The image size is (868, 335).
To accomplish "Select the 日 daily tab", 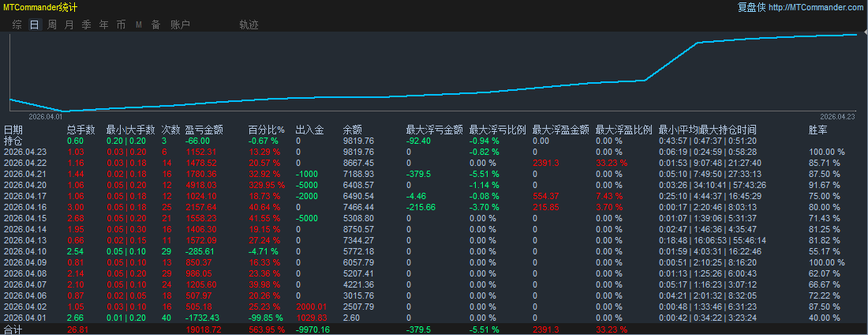I will coord(34,24).
